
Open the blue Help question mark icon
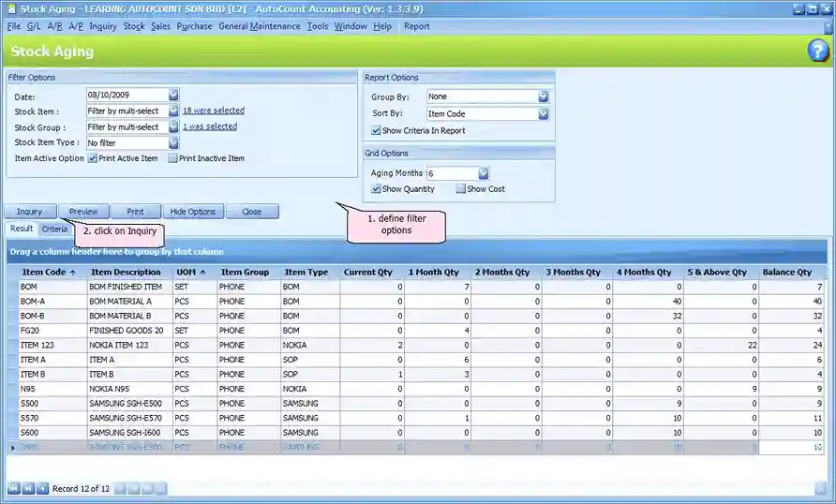(817, 52)
